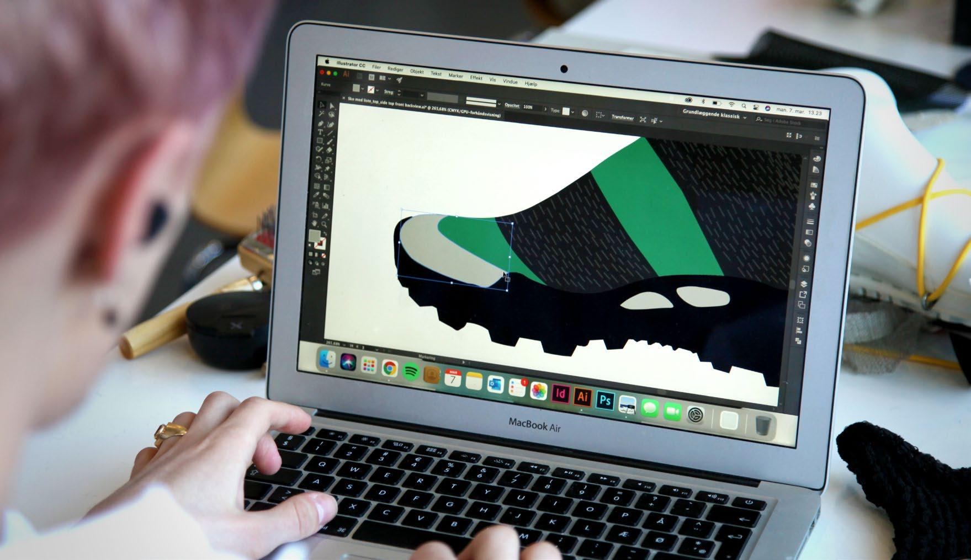Open the Illustrator CC application menu
The image size is (971, 560).
click(351, 65)
